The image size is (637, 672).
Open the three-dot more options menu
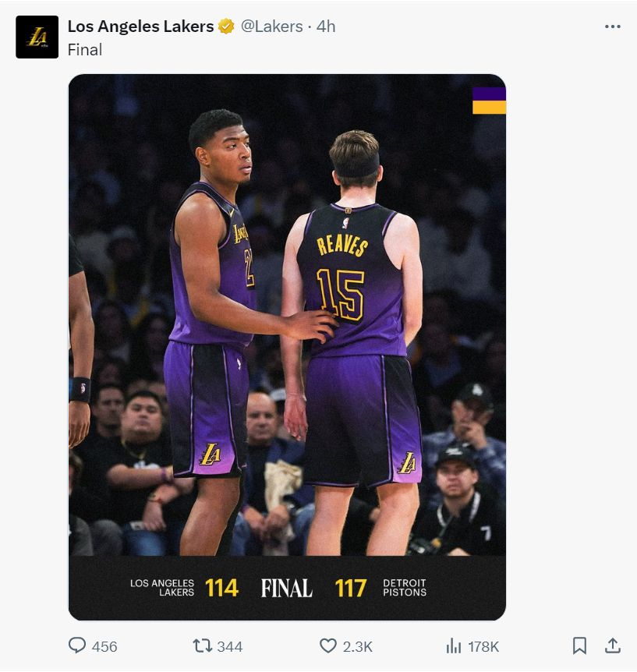click(x=613, y=27)
